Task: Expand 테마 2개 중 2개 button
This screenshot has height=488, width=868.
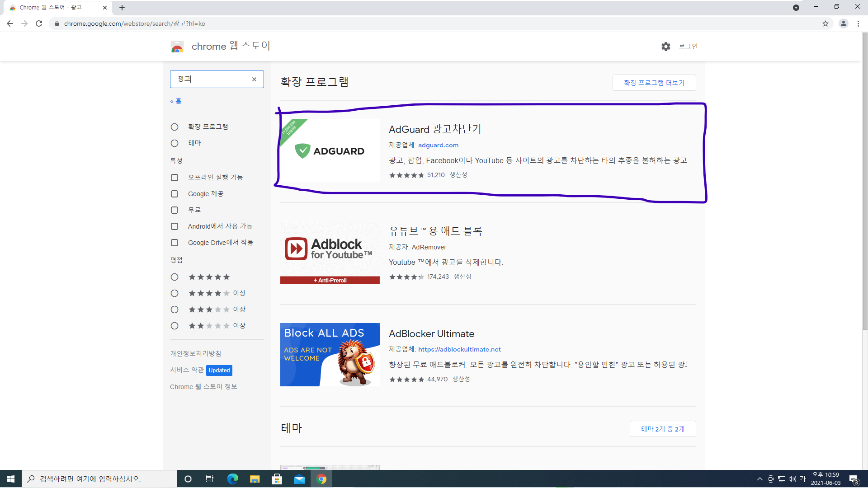Action: [662, 429]
